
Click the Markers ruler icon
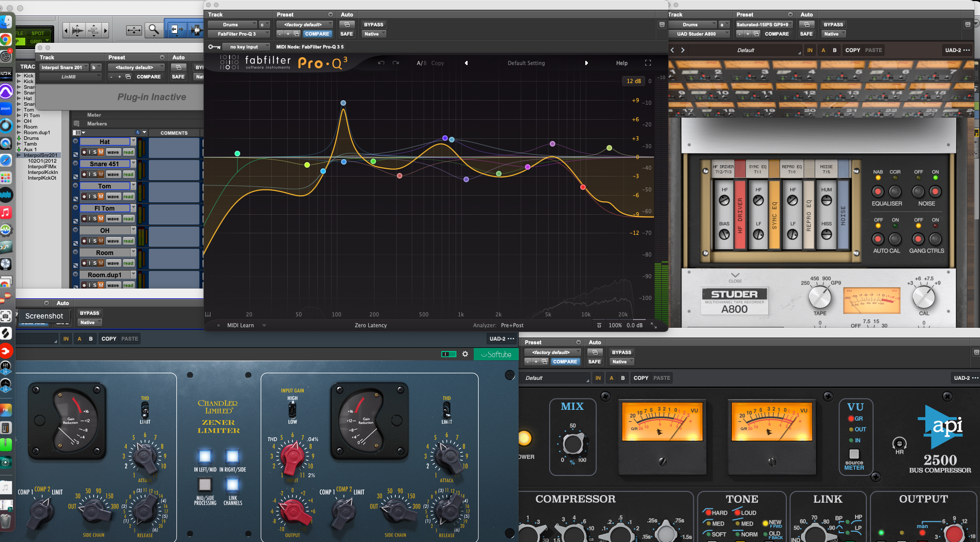click(76, 123)
